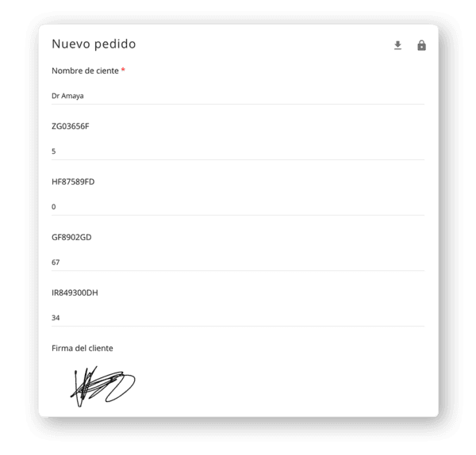Click the value 34 in the quantity field
Image resolution: width=476 pixels, height=455 pixels.
click(56, 318)
